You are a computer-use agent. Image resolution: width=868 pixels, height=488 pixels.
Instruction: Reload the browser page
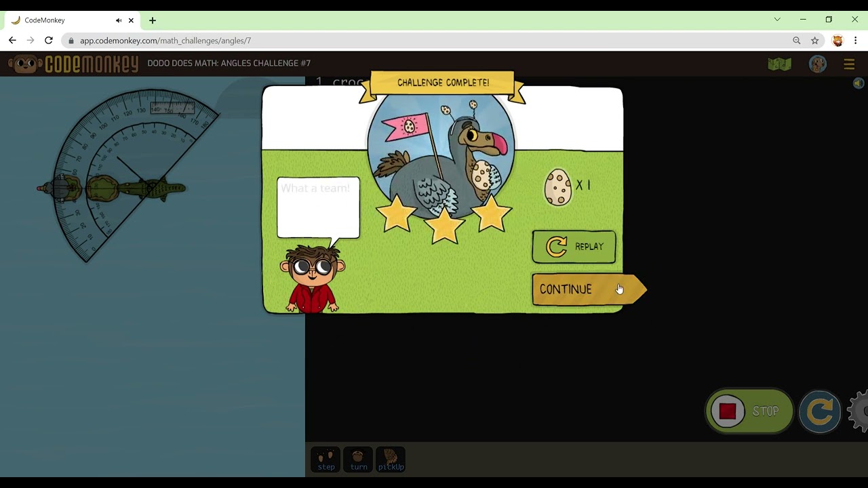pyautogui.click(x=49, y=41)
